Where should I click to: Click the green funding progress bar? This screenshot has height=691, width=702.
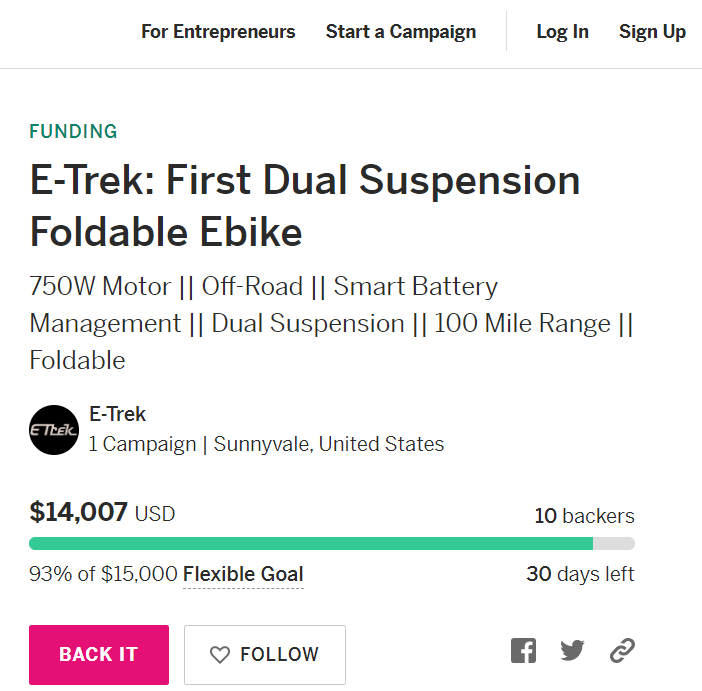tap(311, 544)
